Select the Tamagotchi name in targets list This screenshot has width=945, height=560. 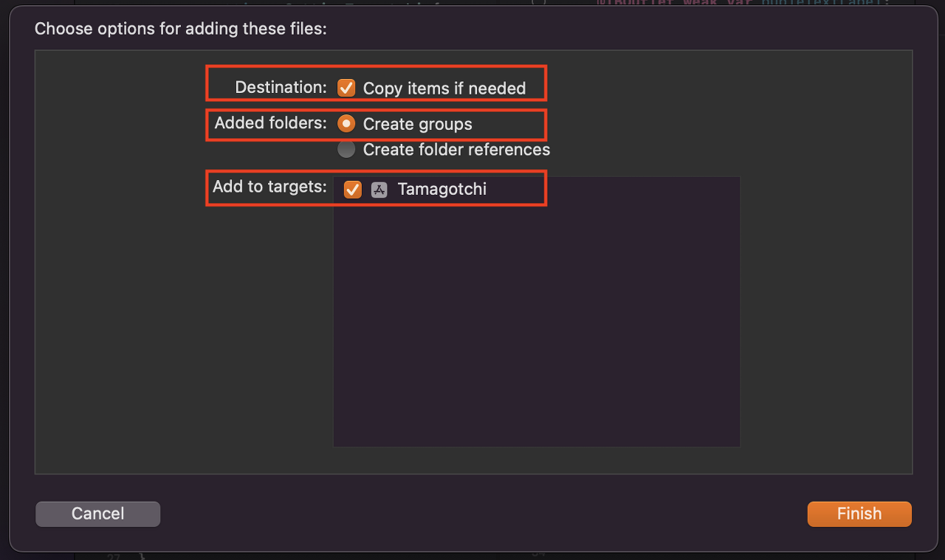[x=441, y=189]
